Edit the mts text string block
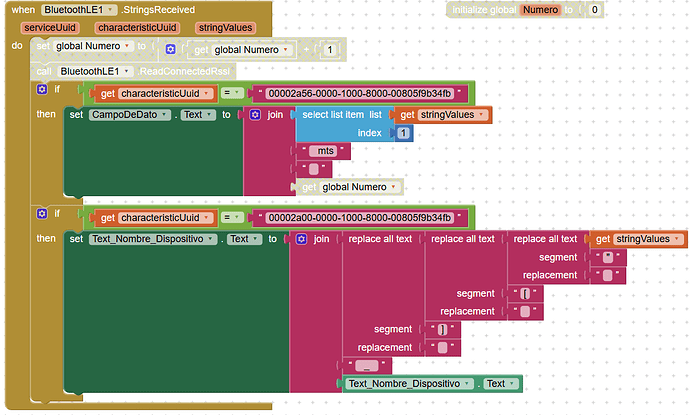Screen dimensions: 690x415 (324, 151)
